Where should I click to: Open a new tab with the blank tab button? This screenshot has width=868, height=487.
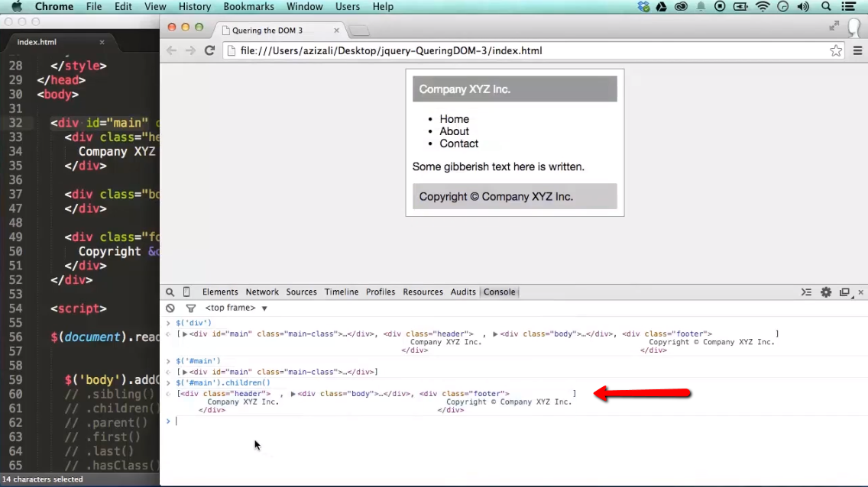359,31
